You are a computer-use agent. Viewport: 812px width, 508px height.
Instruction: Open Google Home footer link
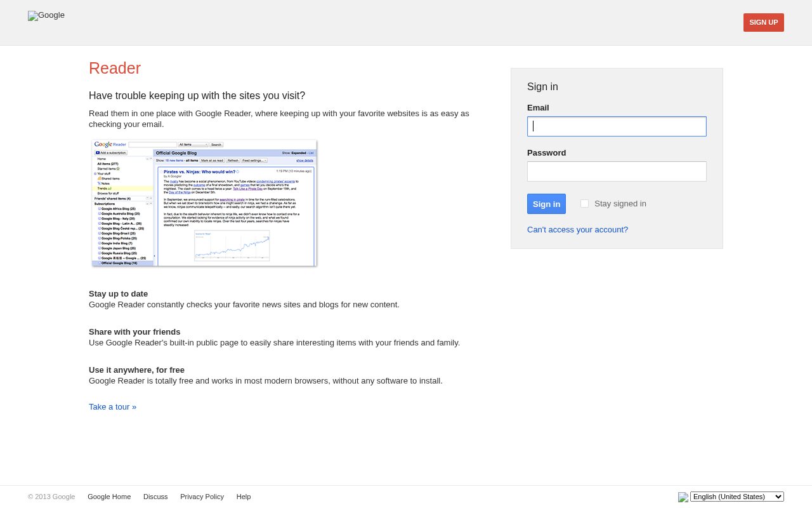(x=109, y=497)
